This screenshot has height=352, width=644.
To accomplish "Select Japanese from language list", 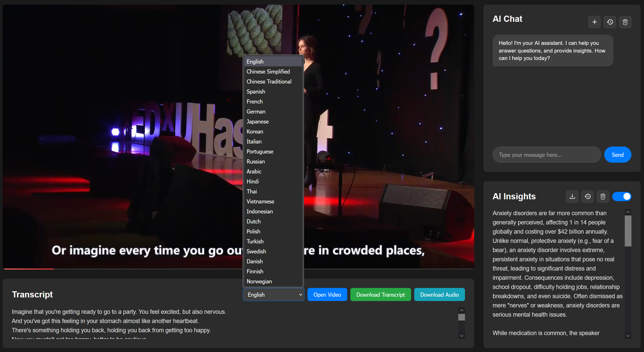I will pos(257,122).
